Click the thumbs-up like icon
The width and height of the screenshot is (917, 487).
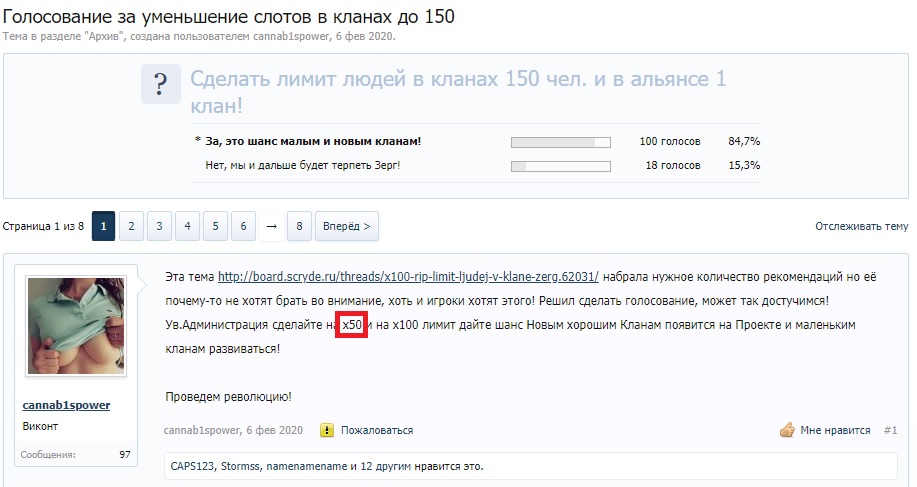point(786,430)
